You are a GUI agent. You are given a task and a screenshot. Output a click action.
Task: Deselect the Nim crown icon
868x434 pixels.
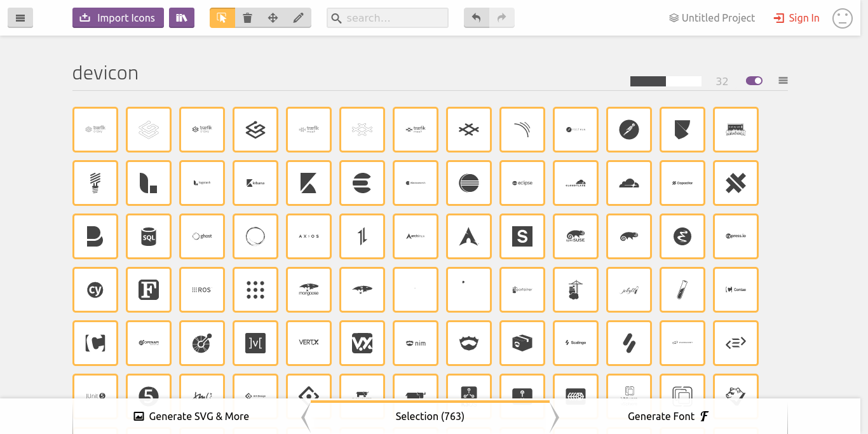point(469,343)
